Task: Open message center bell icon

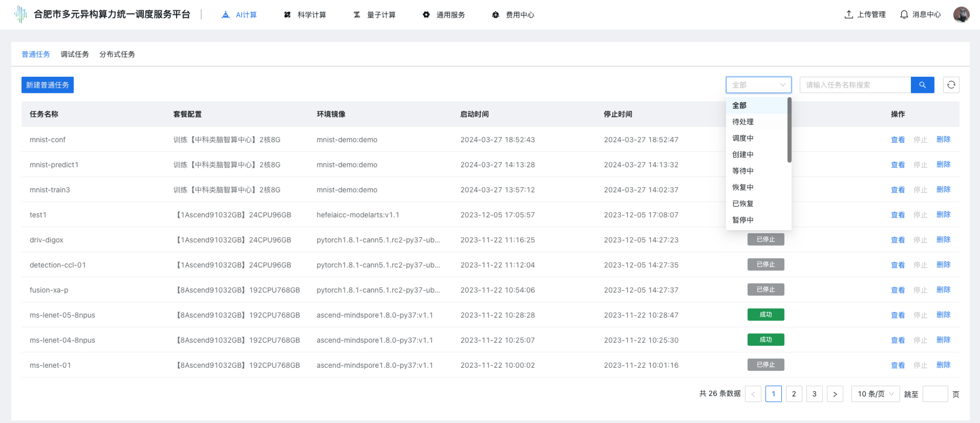Action: click(x=904, y=15)
